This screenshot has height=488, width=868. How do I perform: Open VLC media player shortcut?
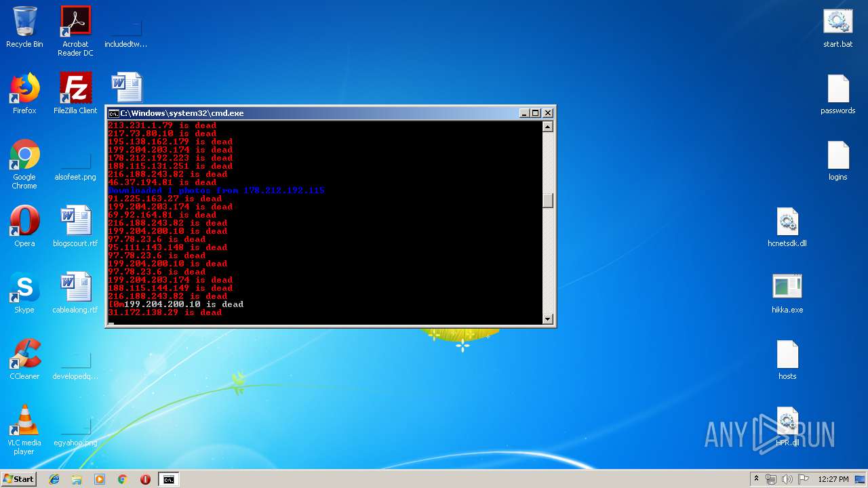coord(24,430)
